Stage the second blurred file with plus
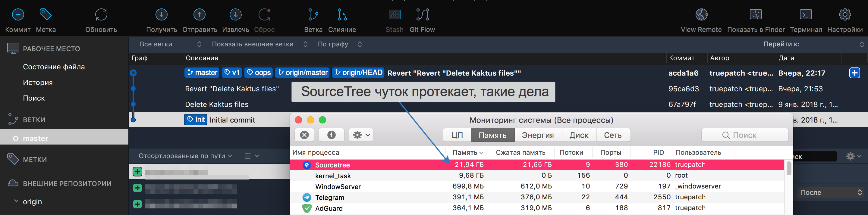868x215 pixels. pos(137,188)
